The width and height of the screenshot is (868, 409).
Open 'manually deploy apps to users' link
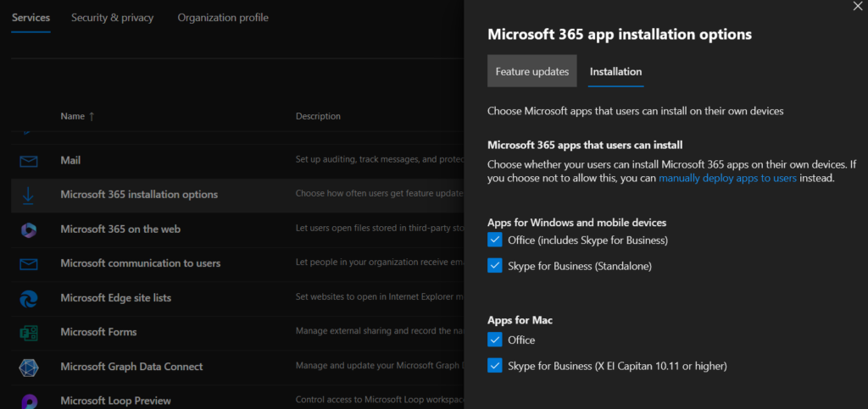pos(727,178)
